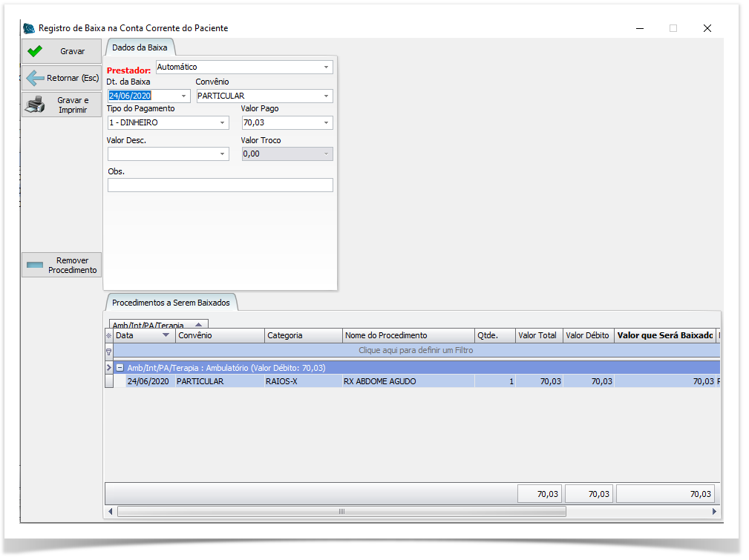The width and height of the screenshot is (749, 560).
Task: Select Procedimentos a Serem Baixados tab
Action: (x=171, y=303)
